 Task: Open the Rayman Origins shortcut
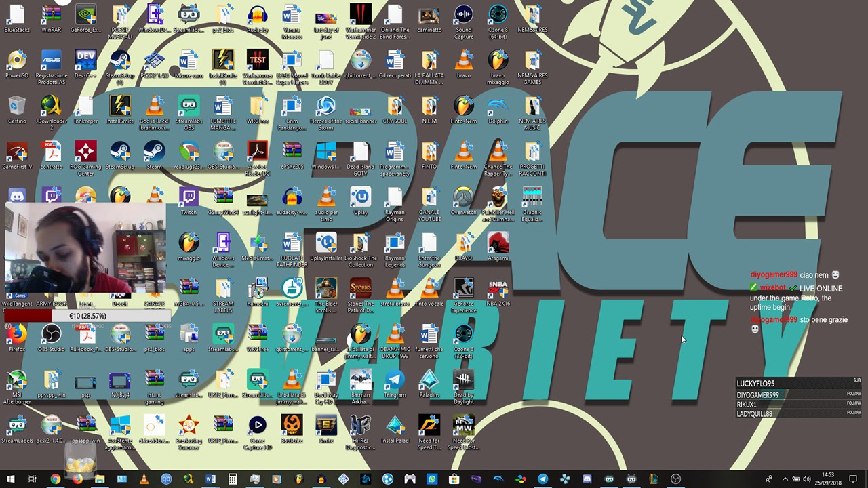pos(395,203)
